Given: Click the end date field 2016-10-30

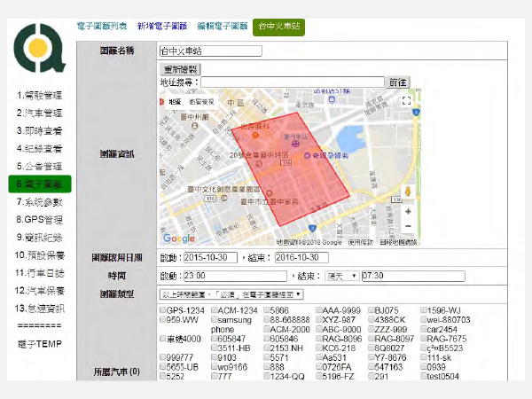Looking at the screenshot, I should tap(301, 257).
